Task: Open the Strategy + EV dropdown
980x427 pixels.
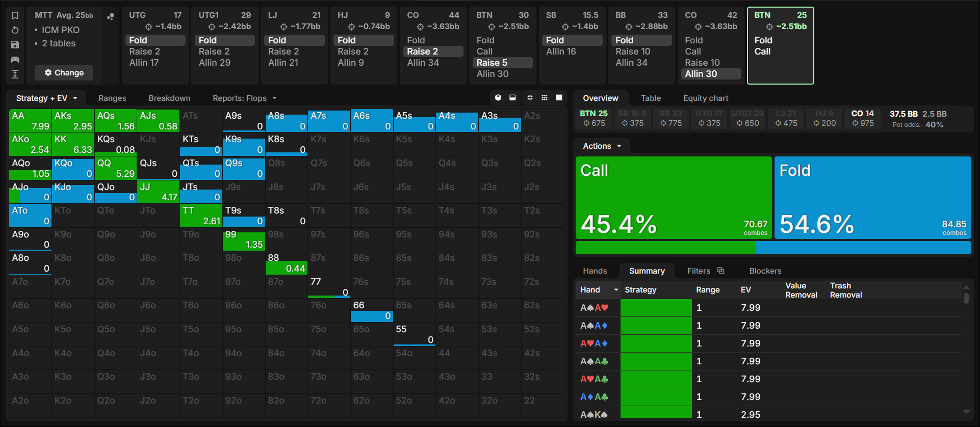Action: 47,98
